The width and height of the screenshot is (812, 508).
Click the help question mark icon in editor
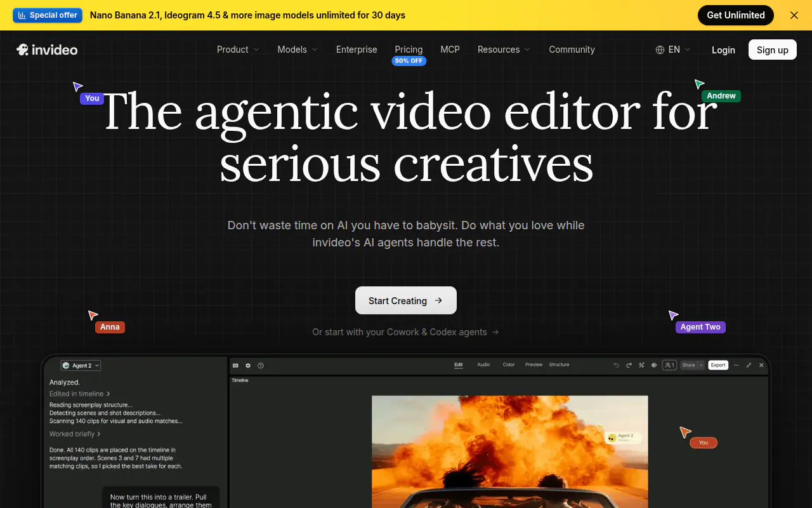point(261,365)
